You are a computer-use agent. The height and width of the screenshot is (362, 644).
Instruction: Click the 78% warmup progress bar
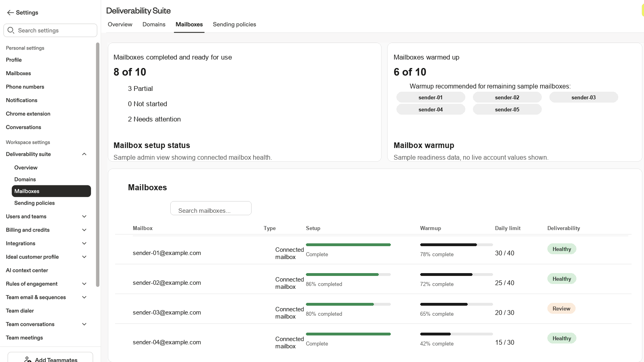(456, 245)
